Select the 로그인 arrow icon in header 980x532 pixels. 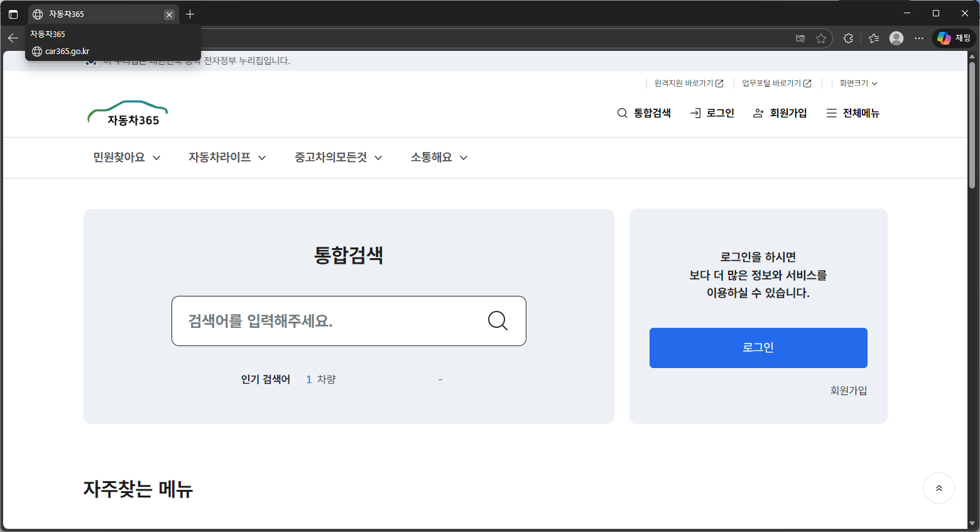click(695, 113)
